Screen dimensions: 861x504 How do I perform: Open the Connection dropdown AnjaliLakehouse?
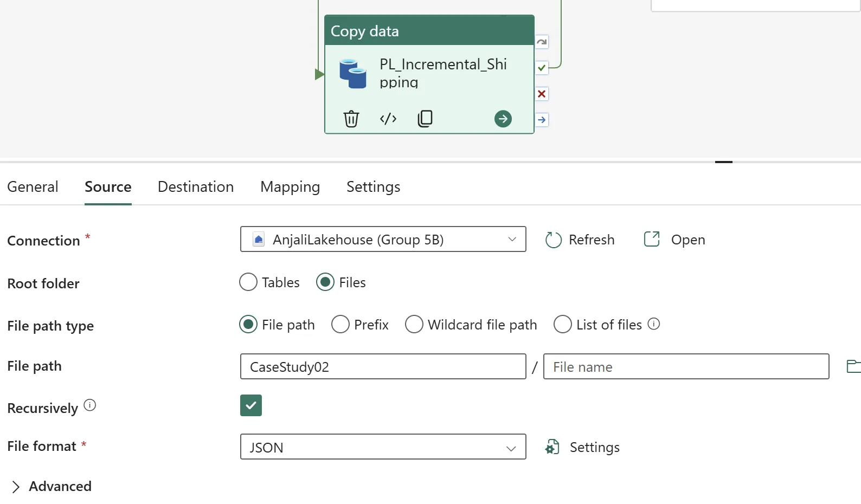point(383,239)
